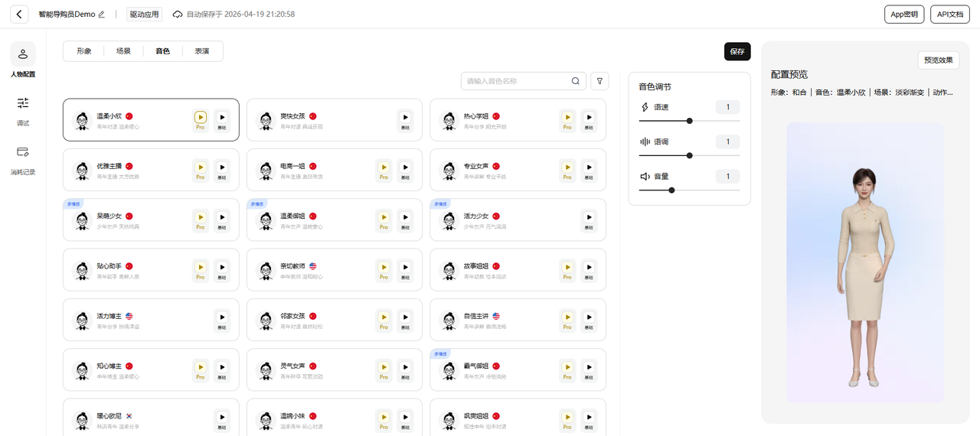Open the 预览效果 preview button
Screen dimensions: 980x436
click(x=939, y=60)
